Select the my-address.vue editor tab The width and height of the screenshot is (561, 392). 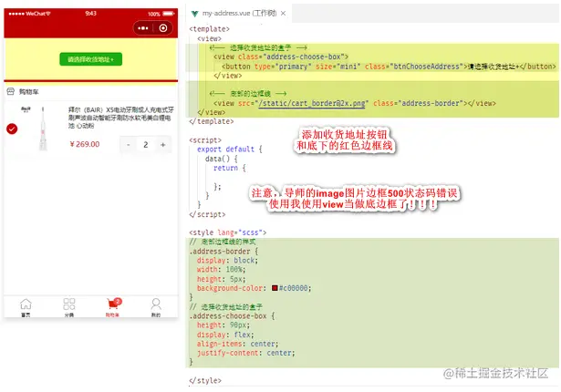239,14
